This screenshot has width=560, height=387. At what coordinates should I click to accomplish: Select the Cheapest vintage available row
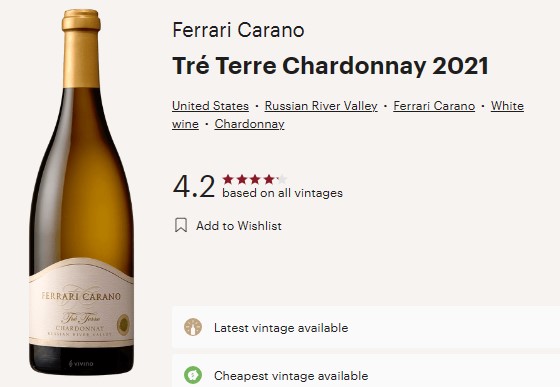coord(366,371)
